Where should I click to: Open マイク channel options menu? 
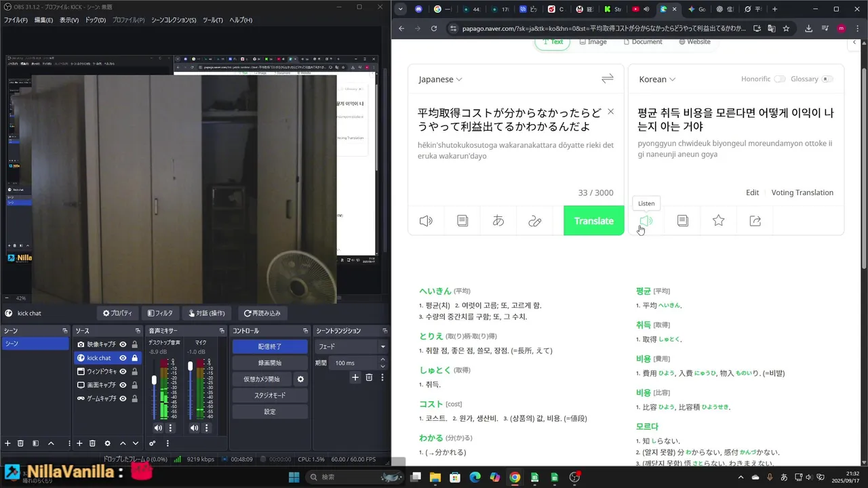pyautogui.click(x=207, y=428)
